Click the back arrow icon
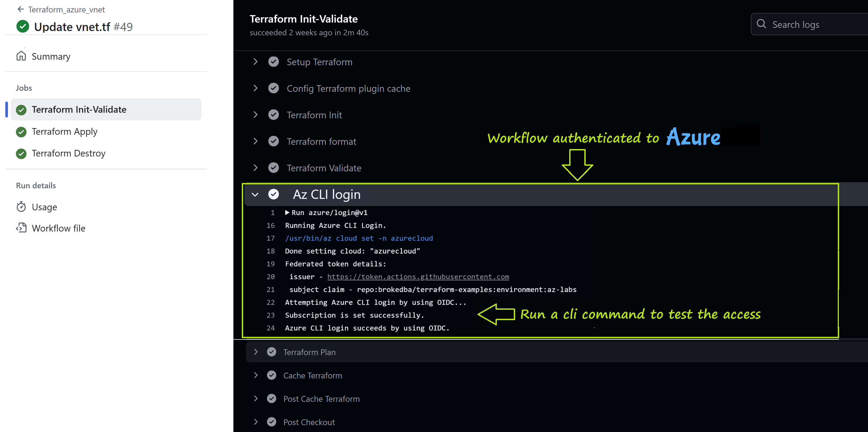 pos(21,9)
